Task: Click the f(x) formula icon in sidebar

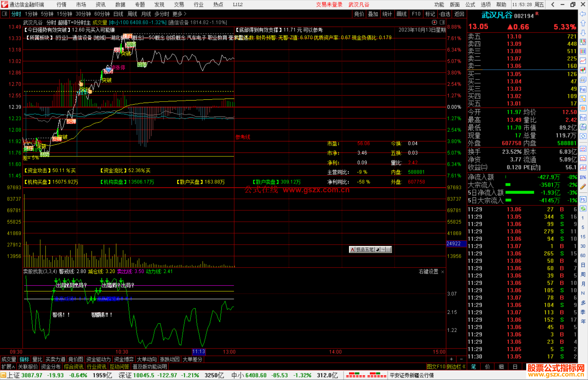Action: pos(583,127)
